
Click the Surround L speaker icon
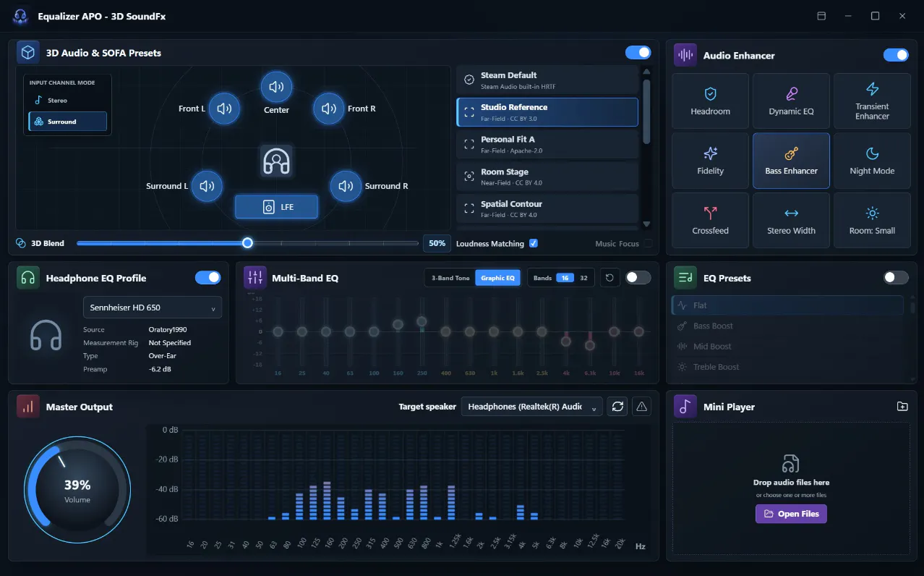[x=207, y=186]
